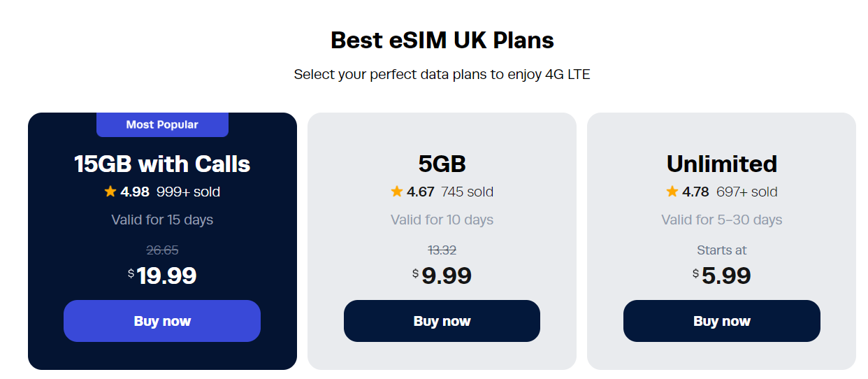Click the crossed-out 13.32 price

[x=442, y=250]
